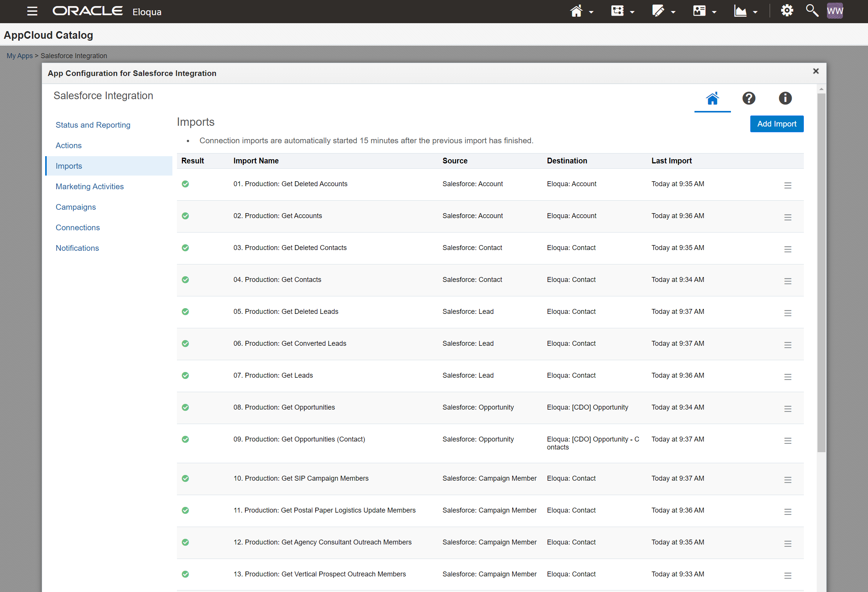
Task: Open the hamburger navigation menu
Action: [32, 11]
